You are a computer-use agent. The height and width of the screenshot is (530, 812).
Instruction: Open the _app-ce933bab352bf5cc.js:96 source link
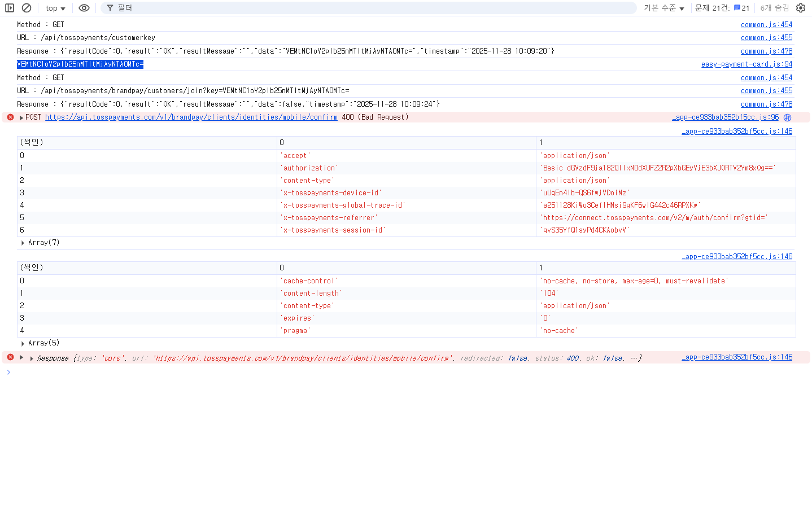tap(726, 117)
